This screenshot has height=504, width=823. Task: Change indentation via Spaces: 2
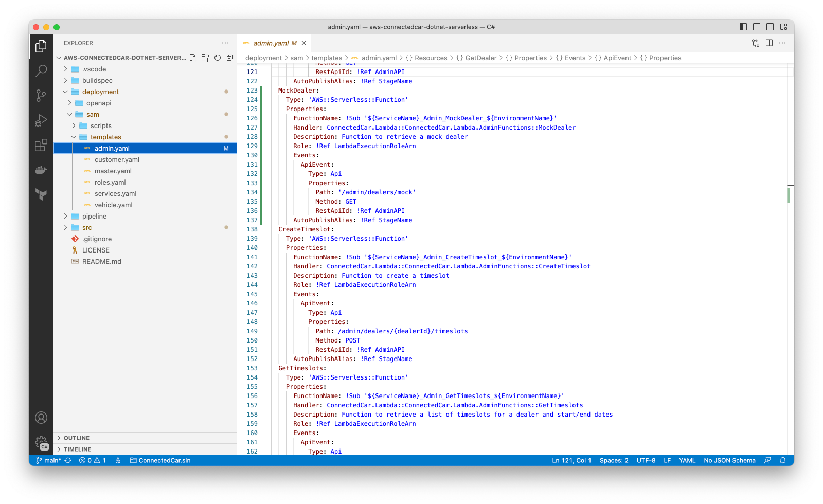click(x=614, y=460)
